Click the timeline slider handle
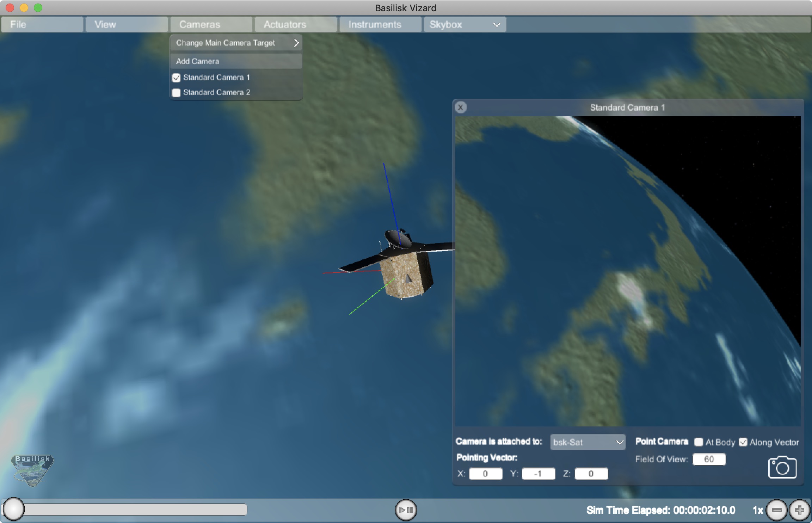The width and height of the screenshot is (812, 523). pyautogui.click(x=13, y=509)
